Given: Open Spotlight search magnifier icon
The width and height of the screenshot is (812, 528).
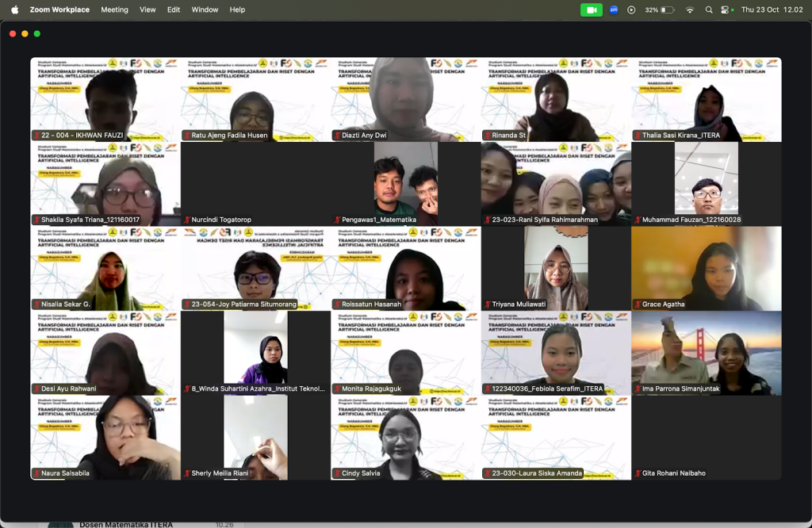Looking at the screenshot, I should pyautogui.click(x=708, y=10).
